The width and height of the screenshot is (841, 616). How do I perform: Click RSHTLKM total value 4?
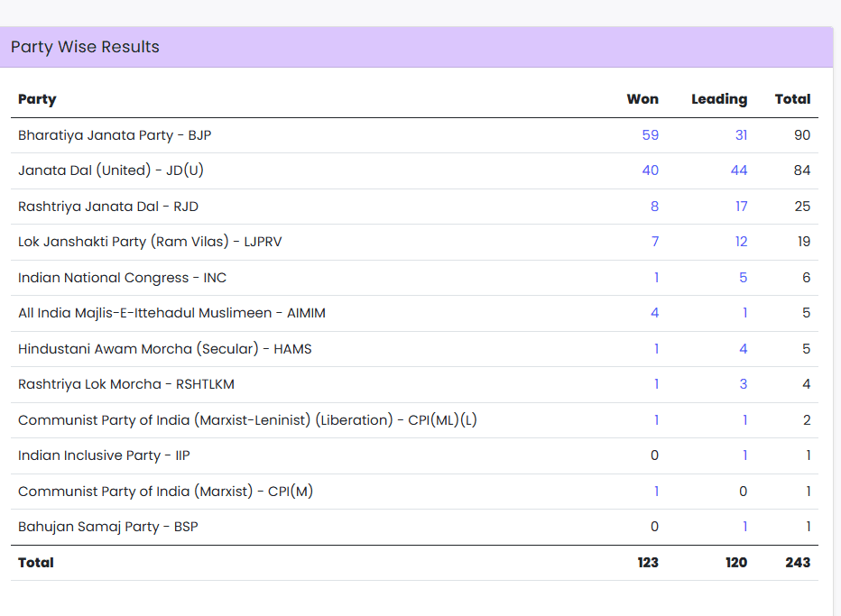click(806, 384)
